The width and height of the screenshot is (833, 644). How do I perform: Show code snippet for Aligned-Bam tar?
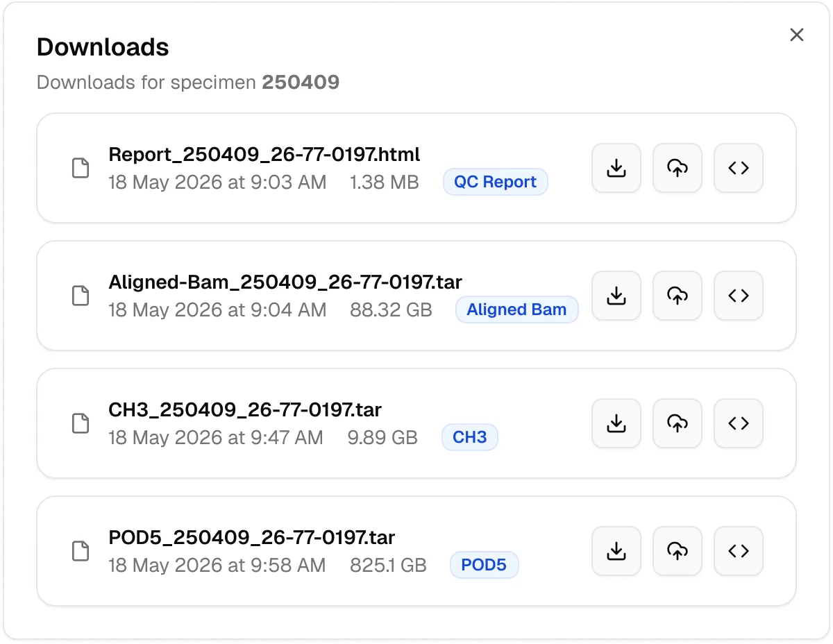click(x=739, y=296)
